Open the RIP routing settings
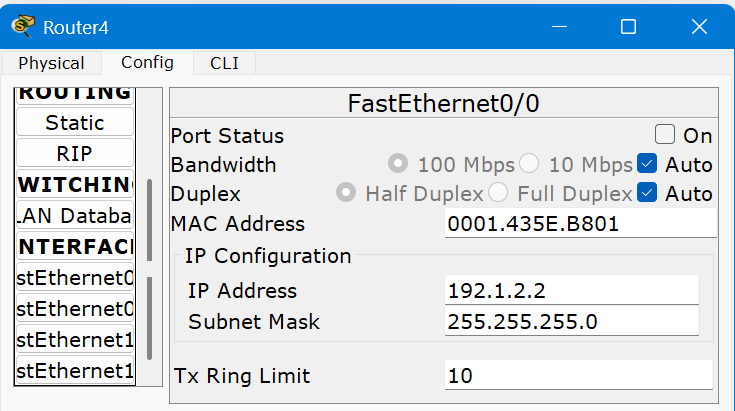 pyautogui.click(x=75, y=154)
